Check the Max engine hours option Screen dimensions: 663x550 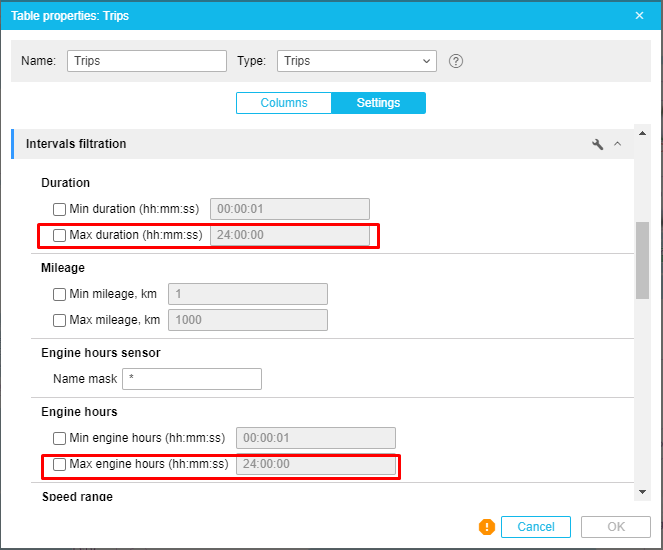(59, 465)
